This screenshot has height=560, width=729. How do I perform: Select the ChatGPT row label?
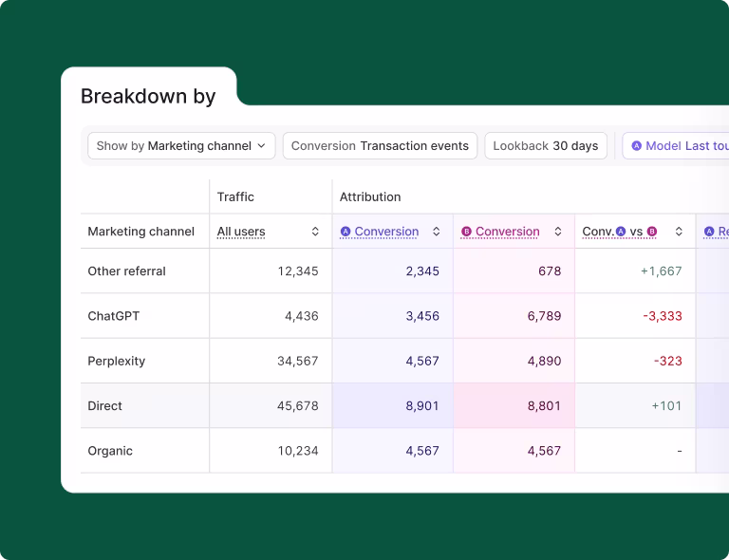coord(114,316)
